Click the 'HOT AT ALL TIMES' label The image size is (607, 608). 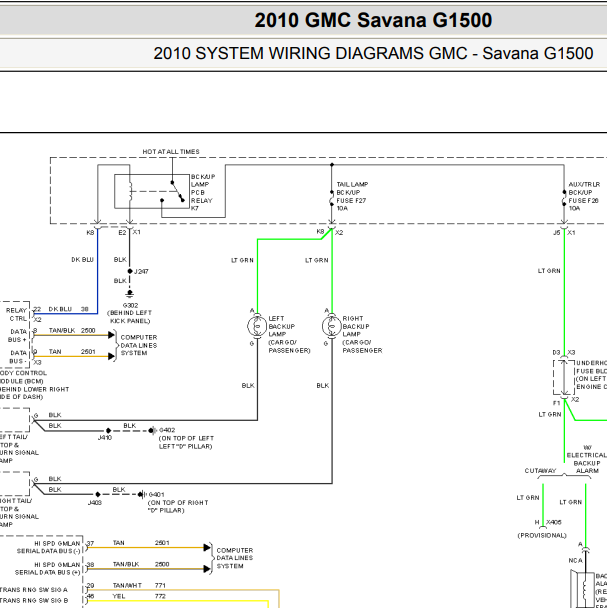click(x=171, y=152)
